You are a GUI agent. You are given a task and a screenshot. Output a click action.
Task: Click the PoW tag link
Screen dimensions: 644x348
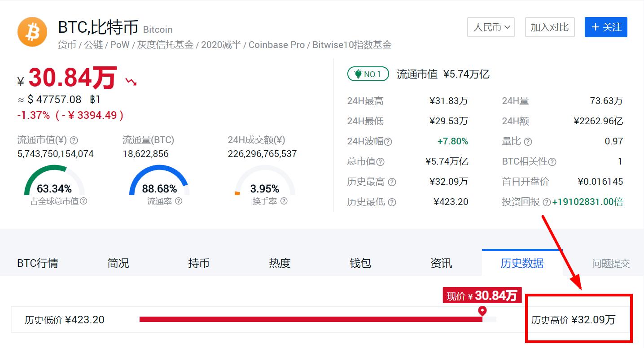pos(120,45)
